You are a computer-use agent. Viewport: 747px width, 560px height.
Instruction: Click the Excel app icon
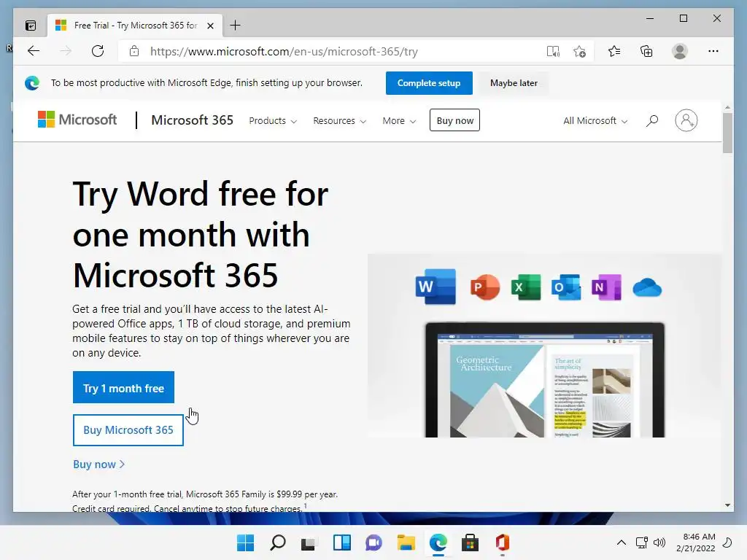[x=526, y=287]
